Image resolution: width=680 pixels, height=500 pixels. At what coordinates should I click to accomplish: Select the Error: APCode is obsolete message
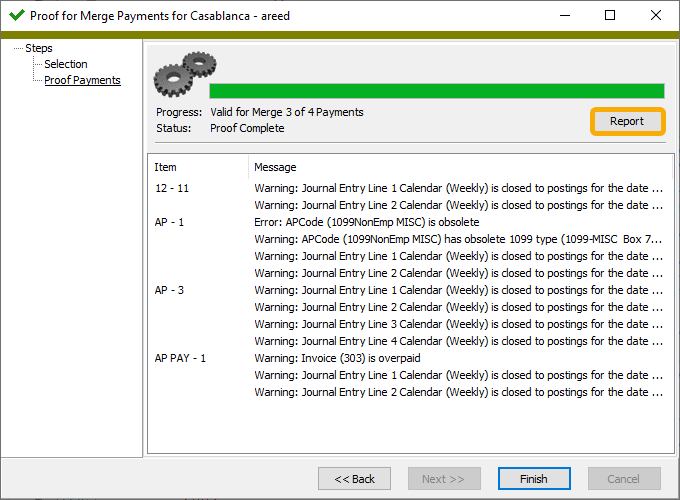(x=366, y=222)
